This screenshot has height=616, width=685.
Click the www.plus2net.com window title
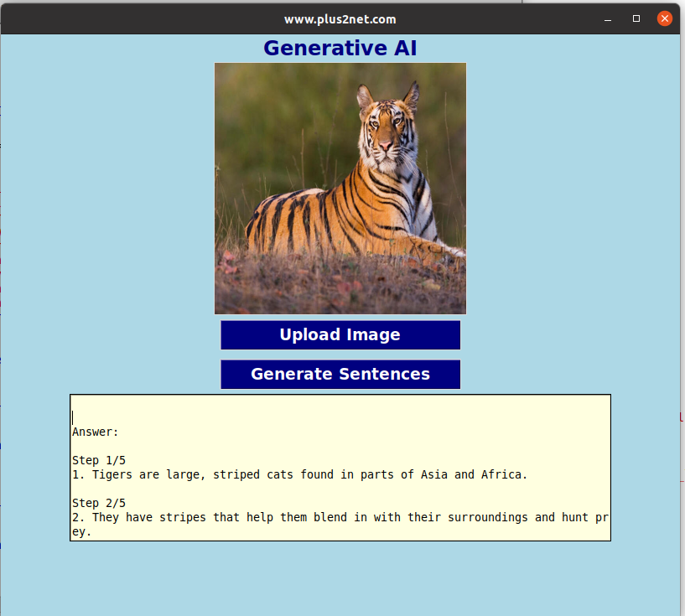coord(340,19)
